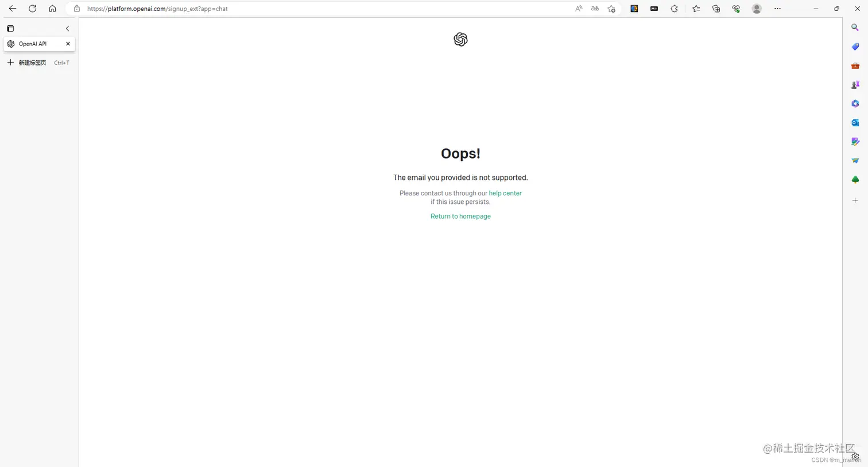This screenshot has width=868, height=467.
Task: Open sidebar Tools briefcase icon
Action: pos(855,65)
